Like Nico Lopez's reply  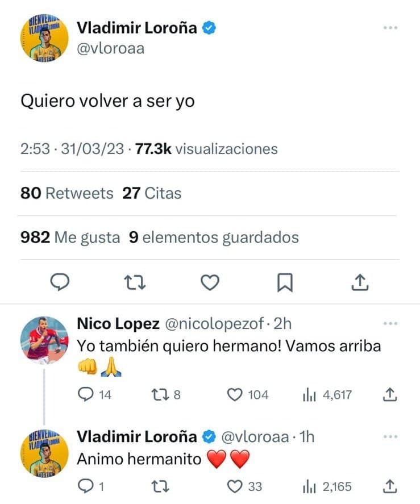[x=235, y=395]
